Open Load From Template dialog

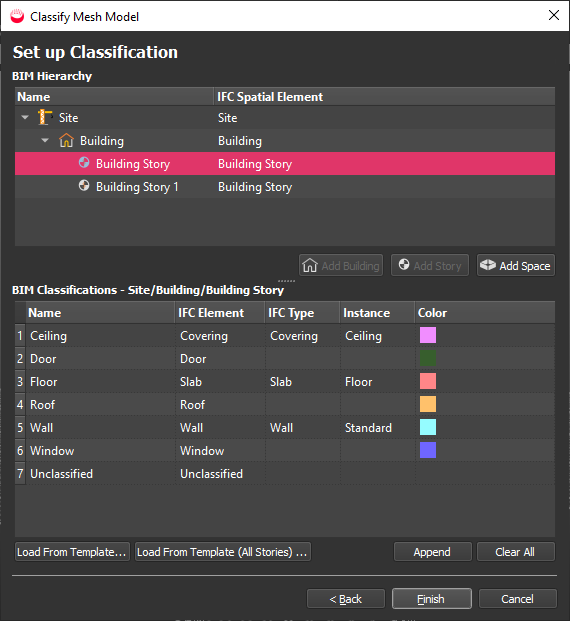(72, 552)
